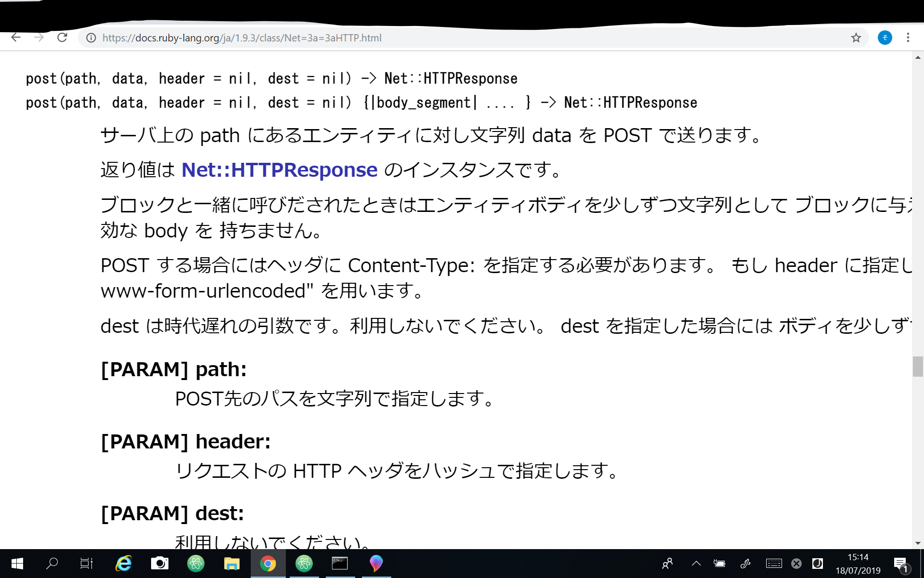
Task: Click the '[PARAM] header:' heading
Action: (x=186, y=442)
